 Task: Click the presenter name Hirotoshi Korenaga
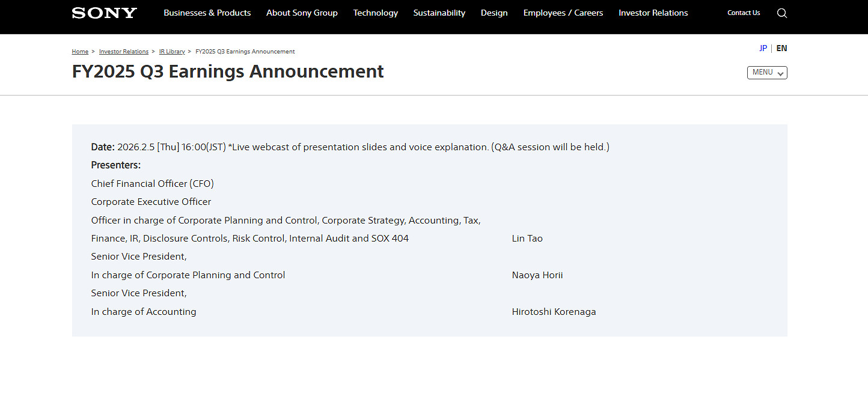pos(554,312)
